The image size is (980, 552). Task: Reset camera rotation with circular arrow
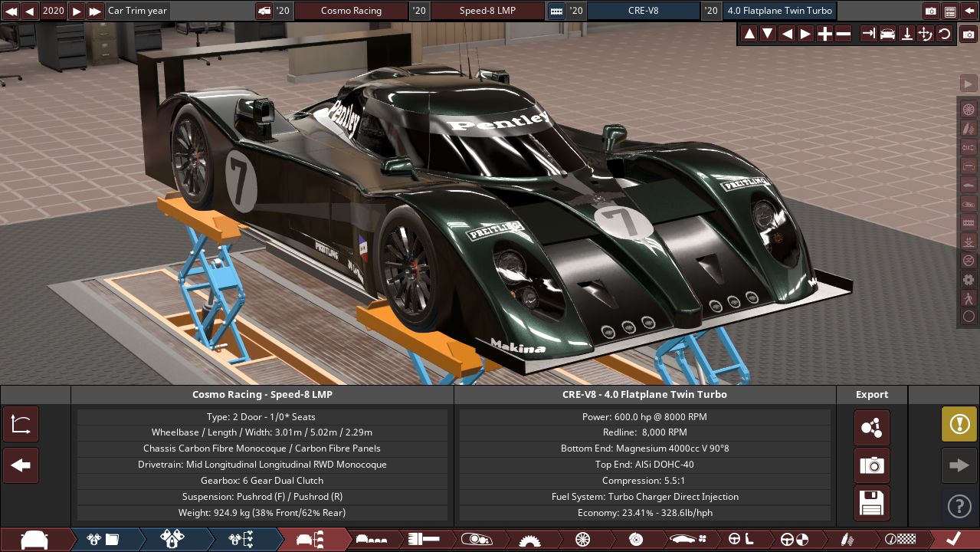[x=944, y=34]
